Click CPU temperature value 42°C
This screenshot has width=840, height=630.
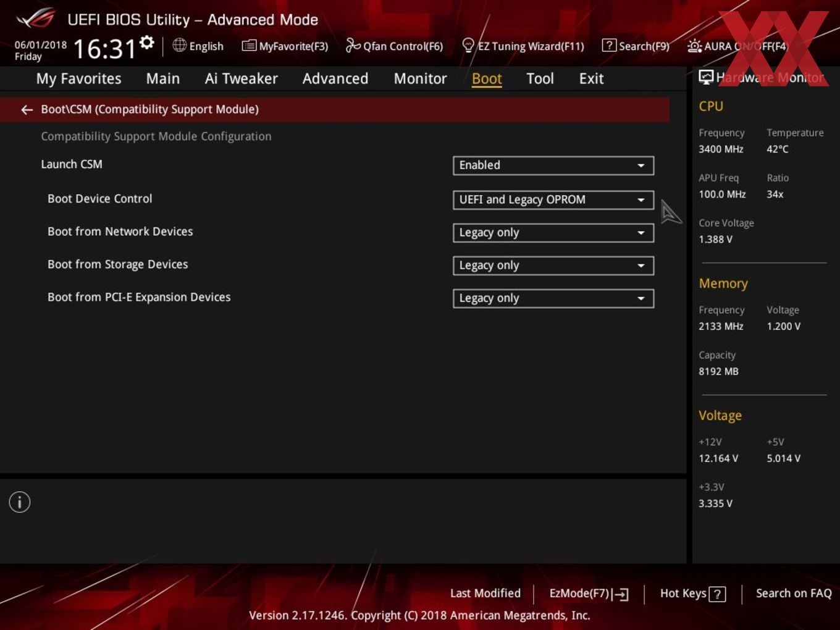(778, 149)
